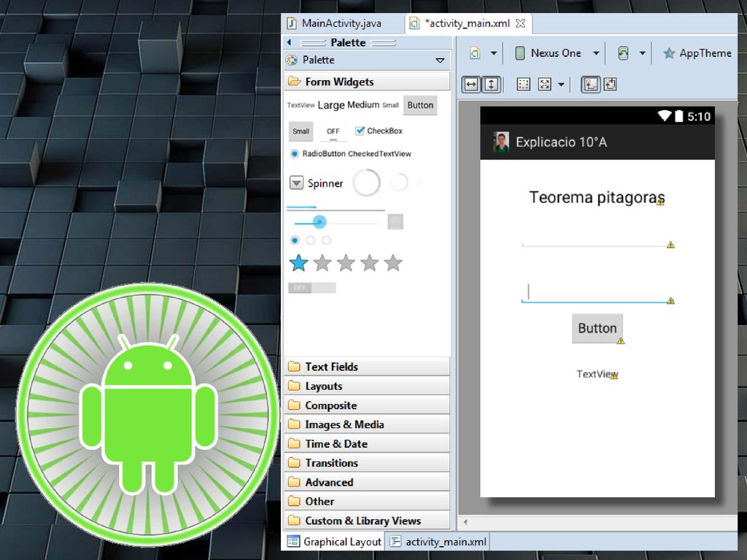Pick the Button widget in Form Widgets
This screenshot has height=560, width=747.
pyautogui.click(x=420, y=105)
